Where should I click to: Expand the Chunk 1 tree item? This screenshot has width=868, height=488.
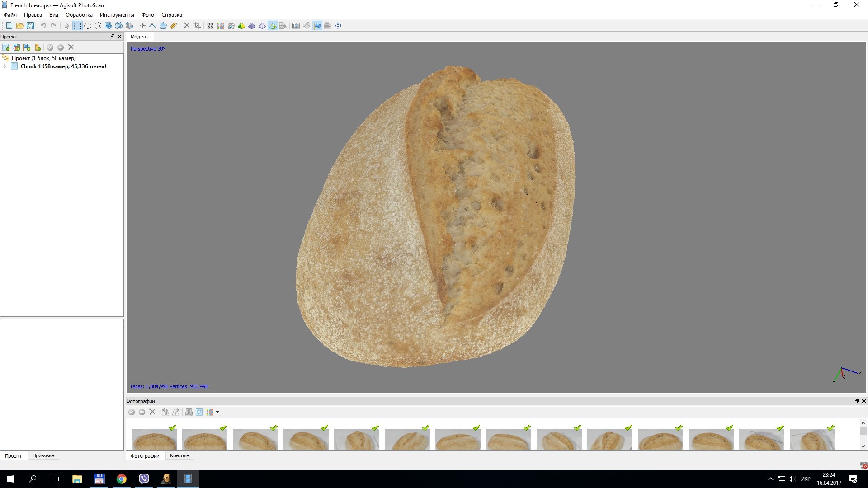(5, 66)
